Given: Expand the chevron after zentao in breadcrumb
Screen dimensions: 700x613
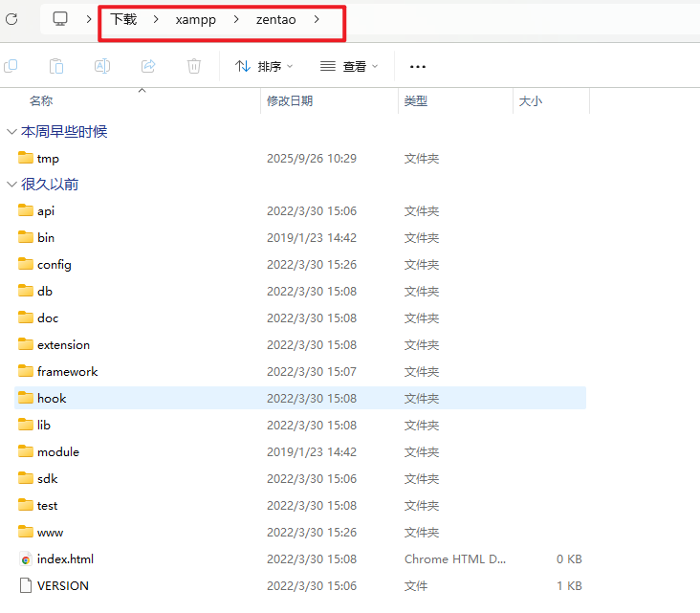Looking at the screenshot, I should pyautogui.click(x=317, y=19).
